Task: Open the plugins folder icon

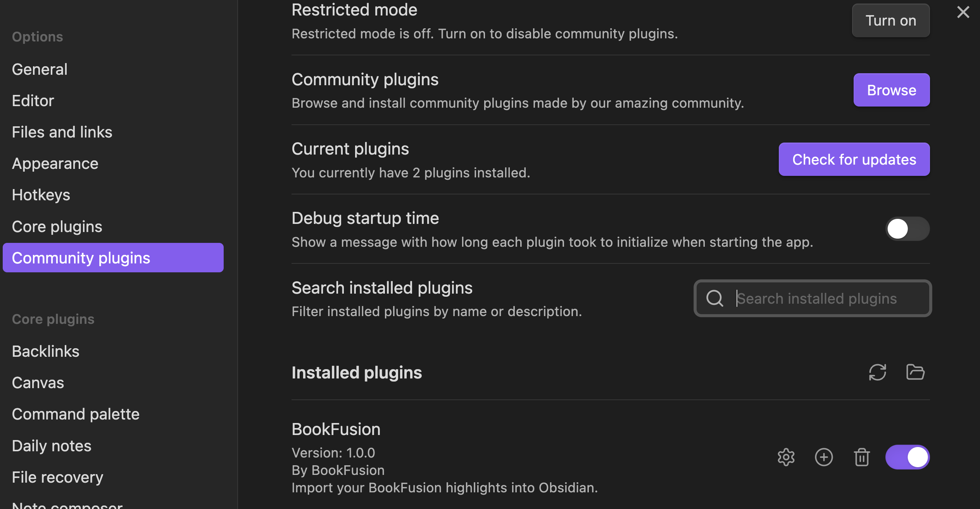Action: [x=915, y=372]
